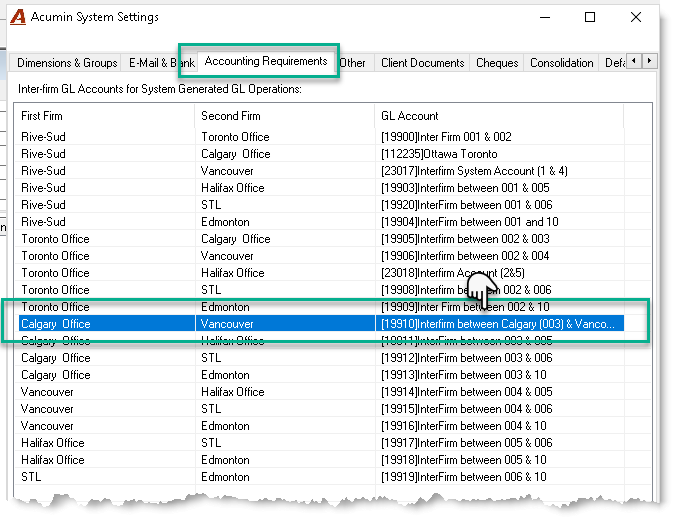
Task: Click the GL Account column header
Action: 499,116
